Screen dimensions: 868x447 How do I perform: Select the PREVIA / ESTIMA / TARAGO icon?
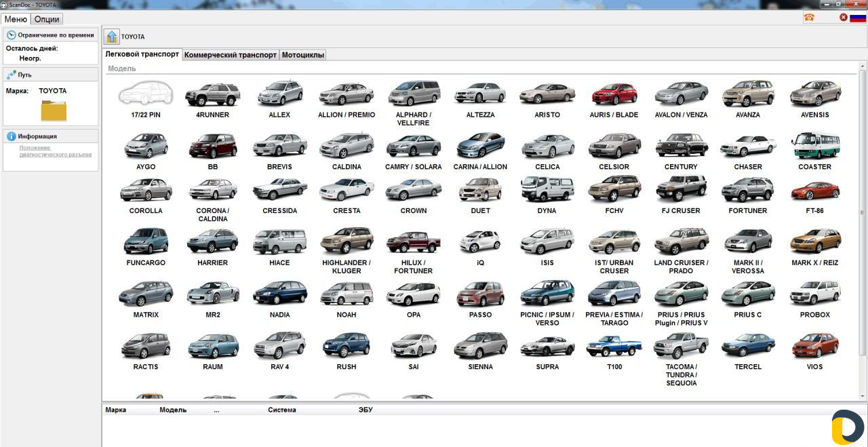point(614,294)
